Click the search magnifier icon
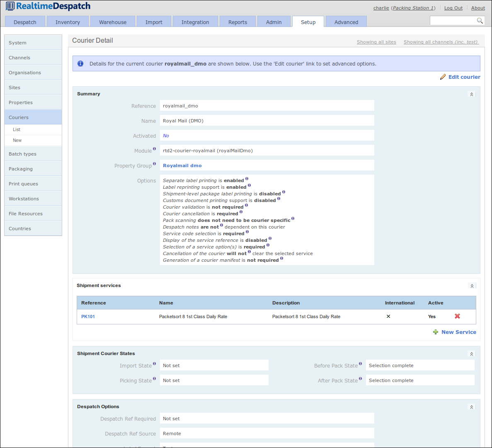Image resolution: width=492 pixels, height=448 pixels. click(480, 21)
